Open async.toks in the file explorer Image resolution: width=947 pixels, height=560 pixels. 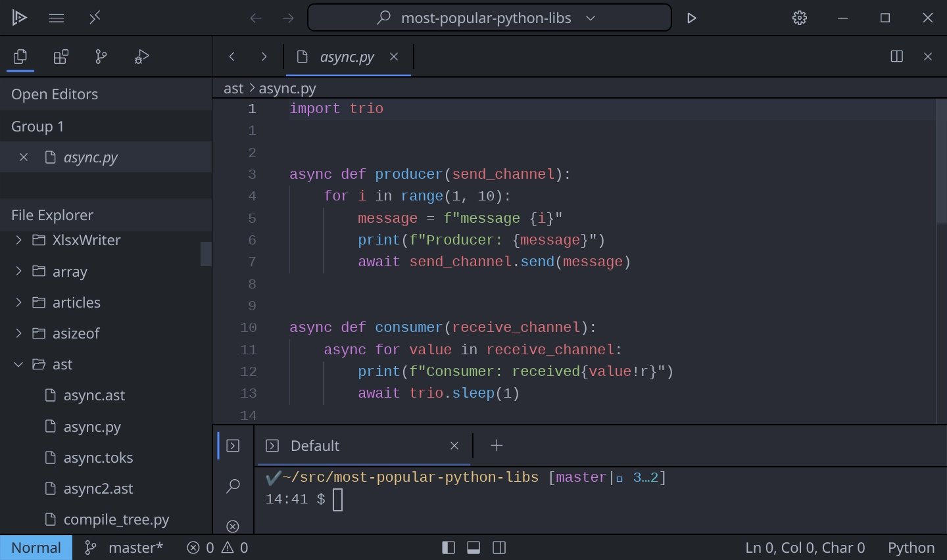click(x=98, y=458)
